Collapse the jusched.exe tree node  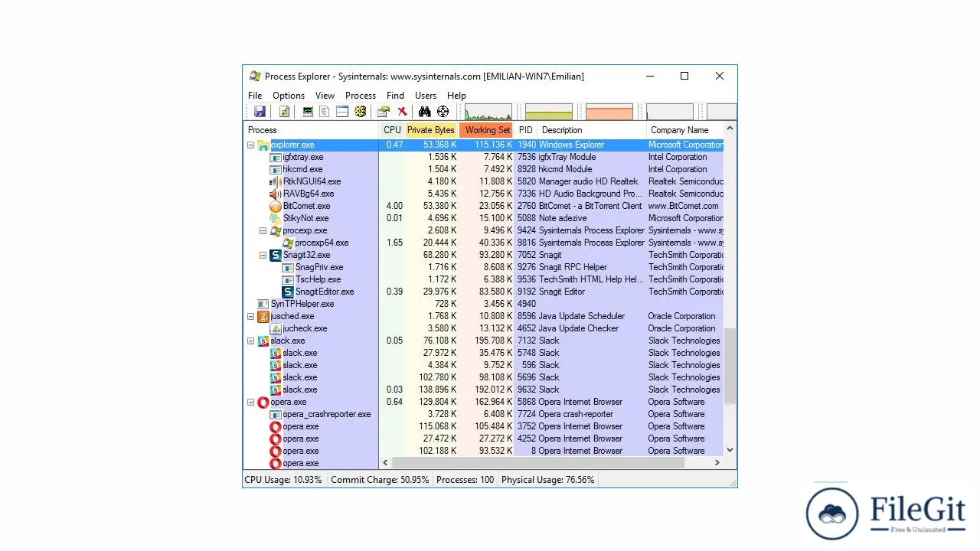tap(250, 316)
